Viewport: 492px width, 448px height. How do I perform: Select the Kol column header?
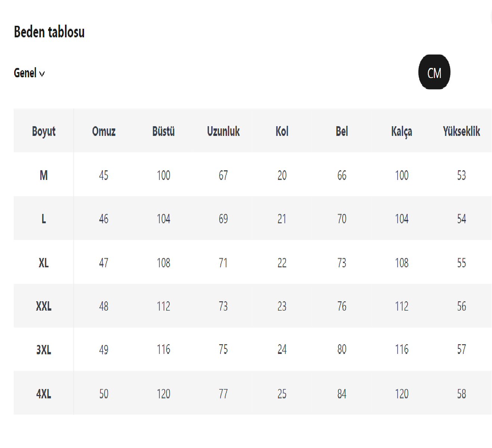[282, 131]
